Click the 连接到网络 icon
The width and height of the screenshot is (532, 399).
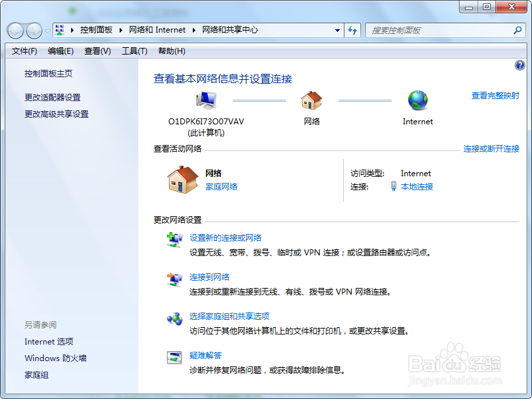pyautogui.click(x=174, y=279)
